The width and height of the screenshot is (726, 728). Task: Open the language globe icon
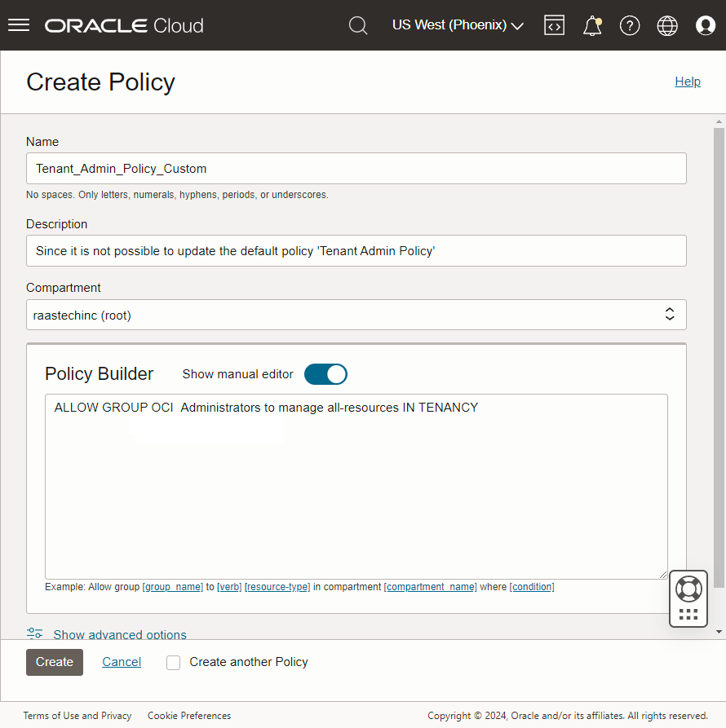(667, 25)
